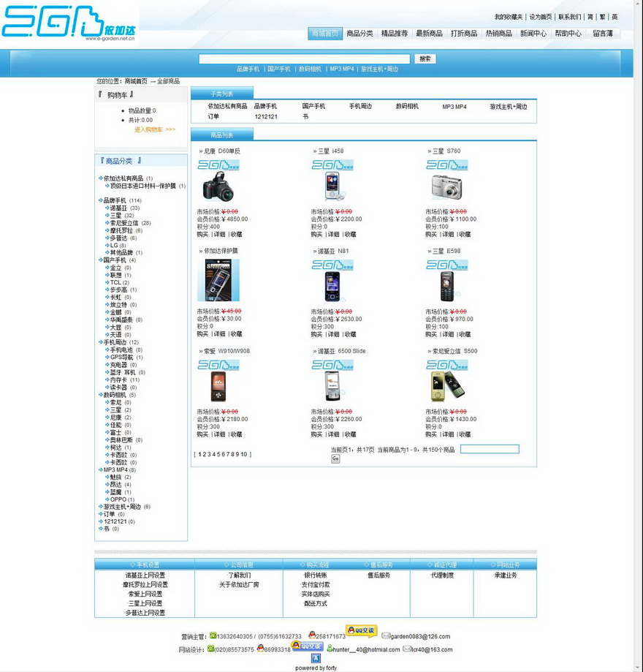Click 数码相机 link below the search box
The width and height of the screenshot is (643, 672).
(310, 69)
